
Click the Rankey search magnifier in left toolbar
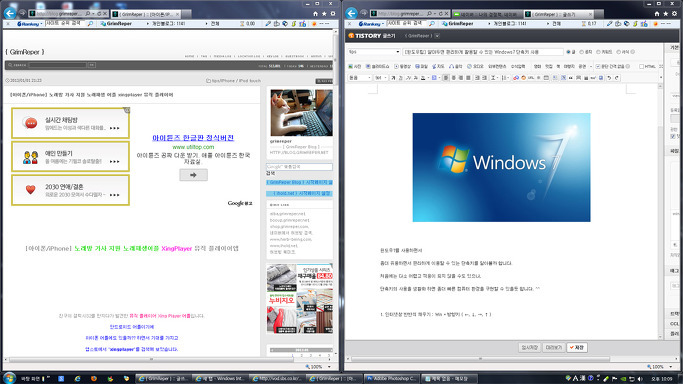pyautogui.click(x=90, y=24)
